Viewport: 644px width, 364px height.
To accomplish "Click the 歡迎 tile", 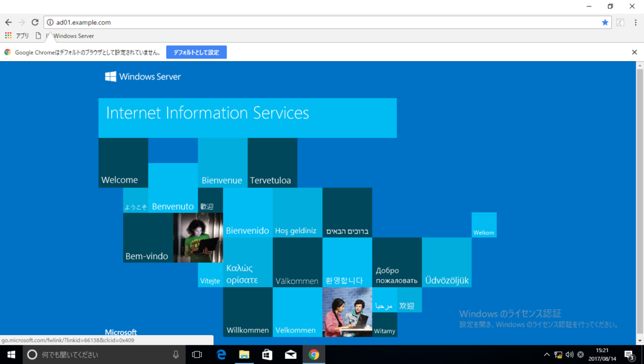I will click(210, 200).
